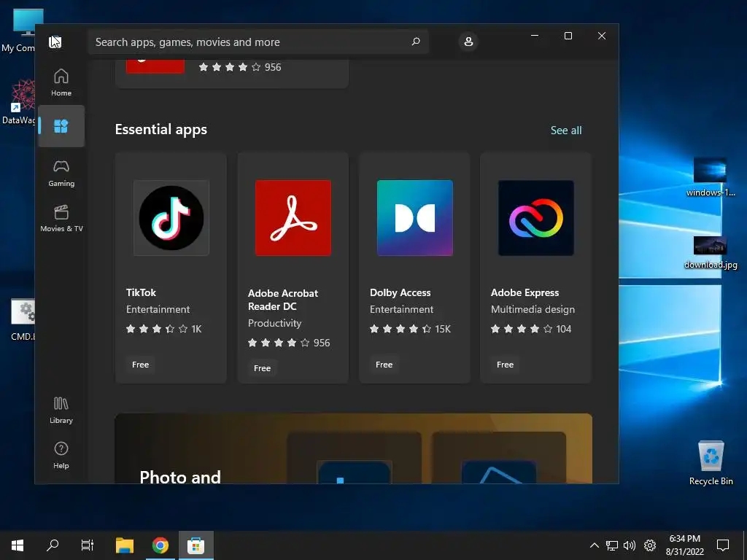Viewport: 747px width, 560px height.
Task: Select the CMD desktop icon
Action: click(x=23, y=319)
